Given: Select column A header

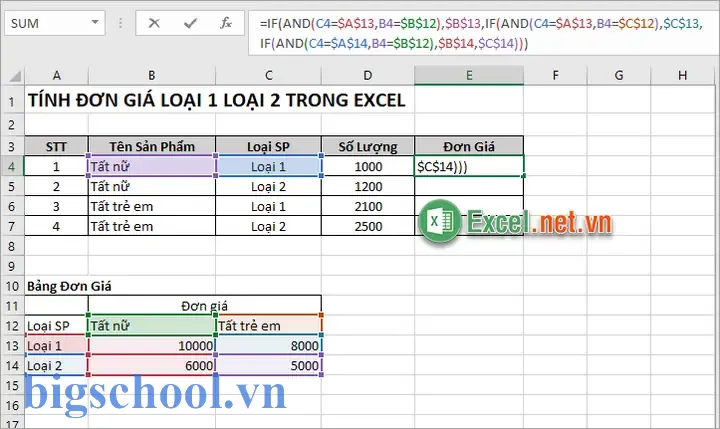Looking at the screenshot, I should 56,75.
